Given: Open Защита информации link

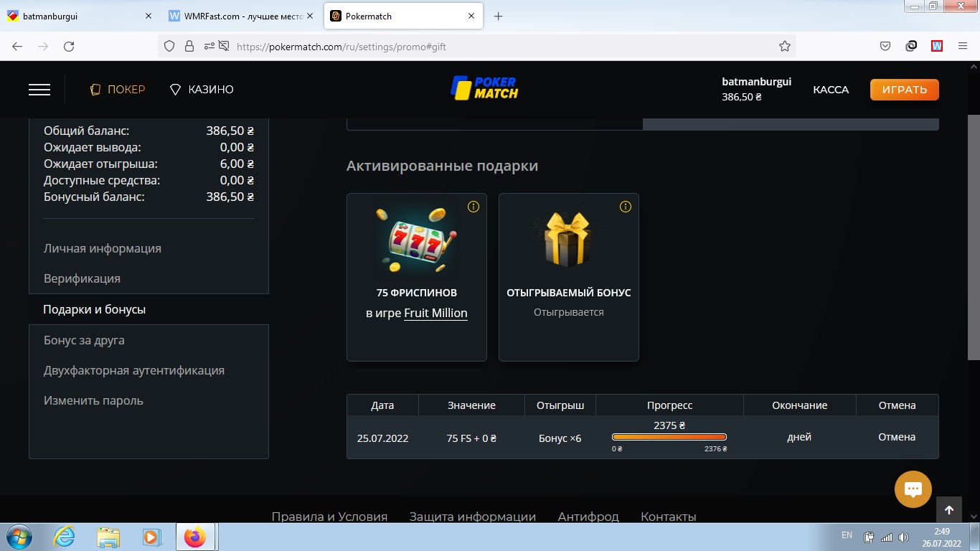Looking at the screenshot, I should pos(472,517).
